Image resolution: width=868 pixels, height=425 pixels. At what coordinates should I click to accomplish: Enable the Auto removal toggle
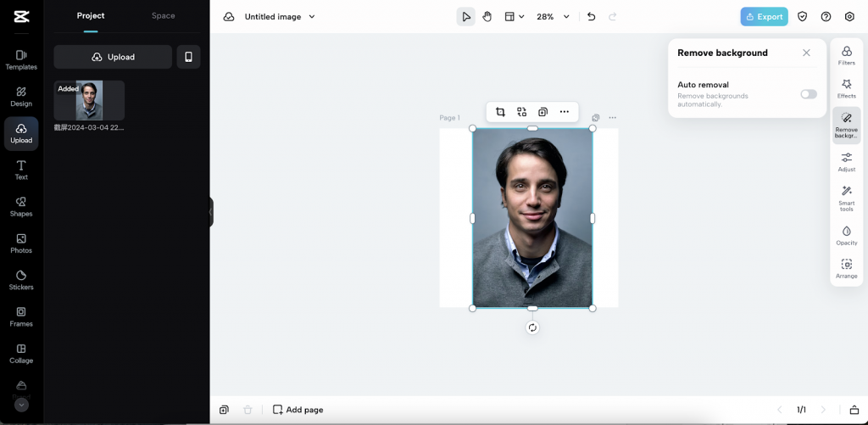[x=808, y=94]
